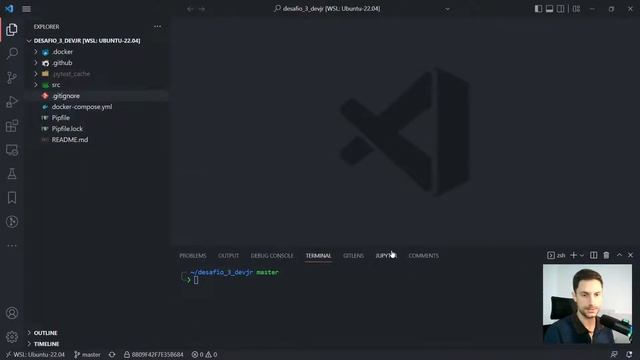Open the Manage gear menu
Viewport: 640px width, 360px height.
(x=12, y=337)
